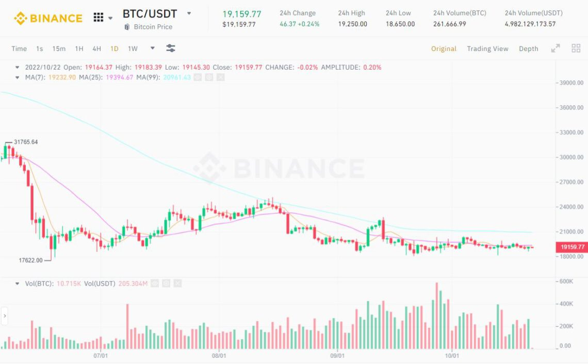Open settings for the Vol indicator

point(166,284)
